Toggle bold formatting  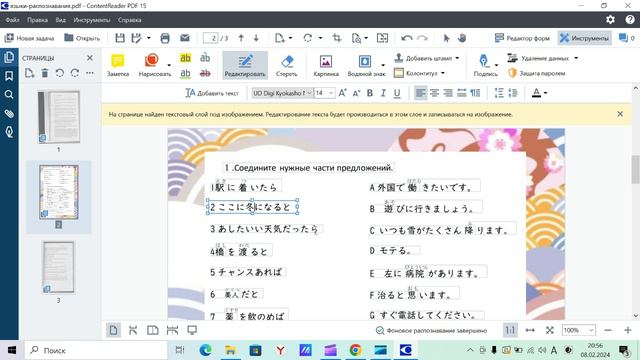(370, 93)
